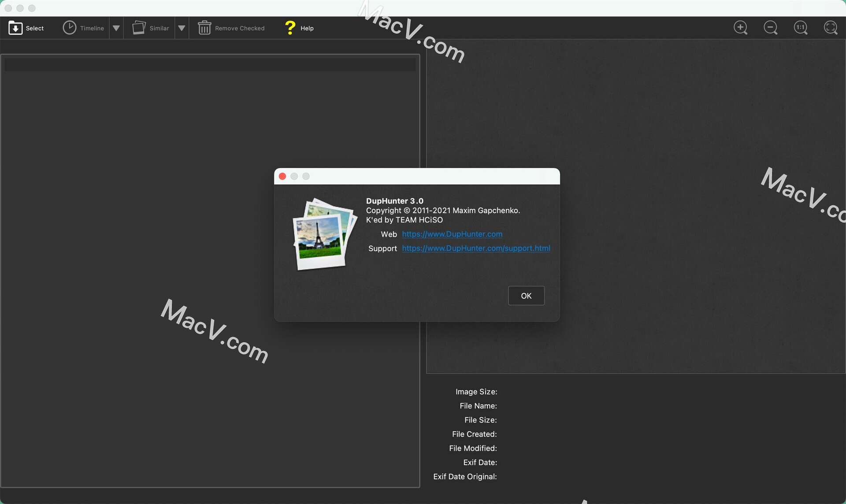
Task: Fit preview image to window
Action: (x=831, y=28)
